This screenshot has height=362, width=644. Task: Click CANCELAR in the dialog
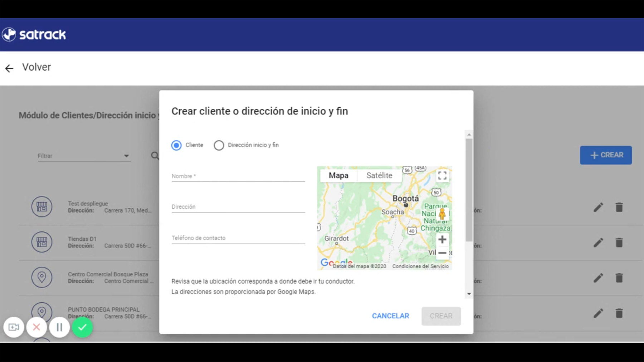(390, 316)
